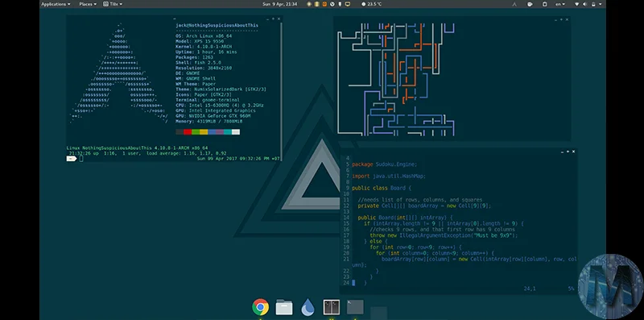The image size is (644, 320).
Task: Open the Places menu
Action: tap(88, 4)
